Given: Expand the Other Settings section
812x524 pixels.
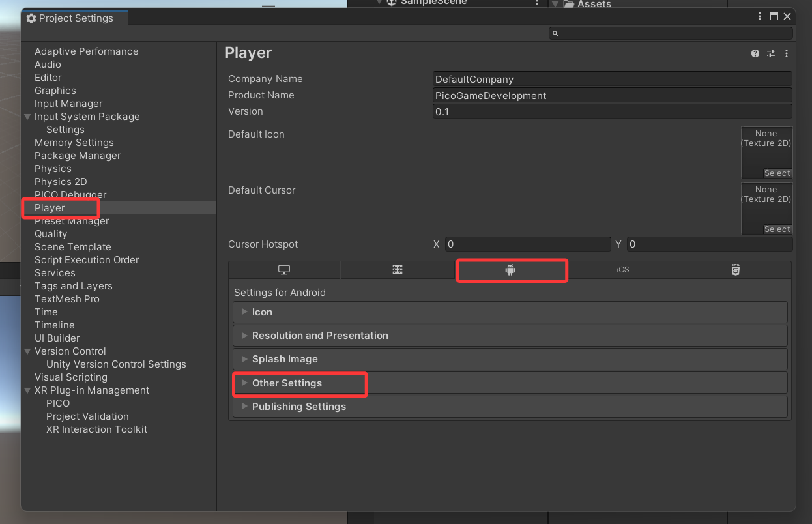Looking at the screenshot, I should (510, 383).
